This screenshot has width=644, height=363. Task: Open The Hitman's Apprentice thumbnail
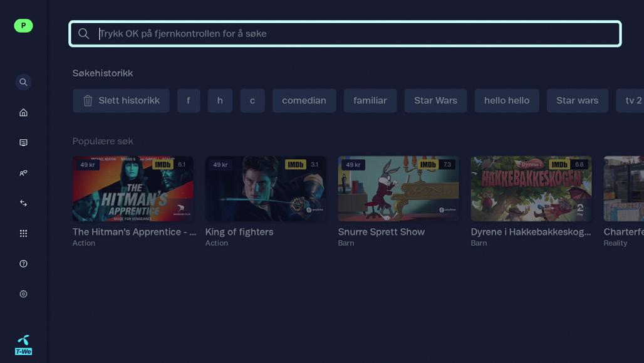(x=133, y=189)
